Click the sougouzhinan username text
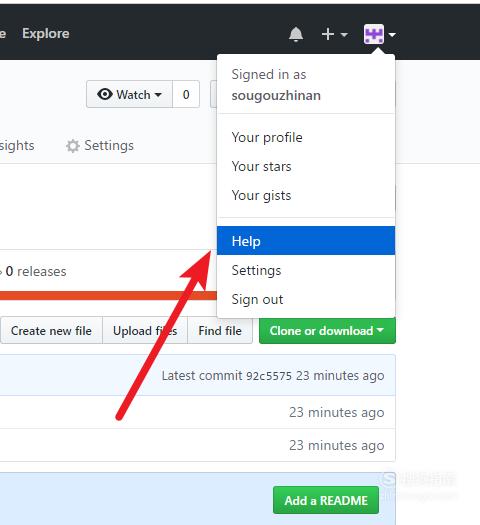The height and width of the screenshot is (525, 480). click(276, 95)
